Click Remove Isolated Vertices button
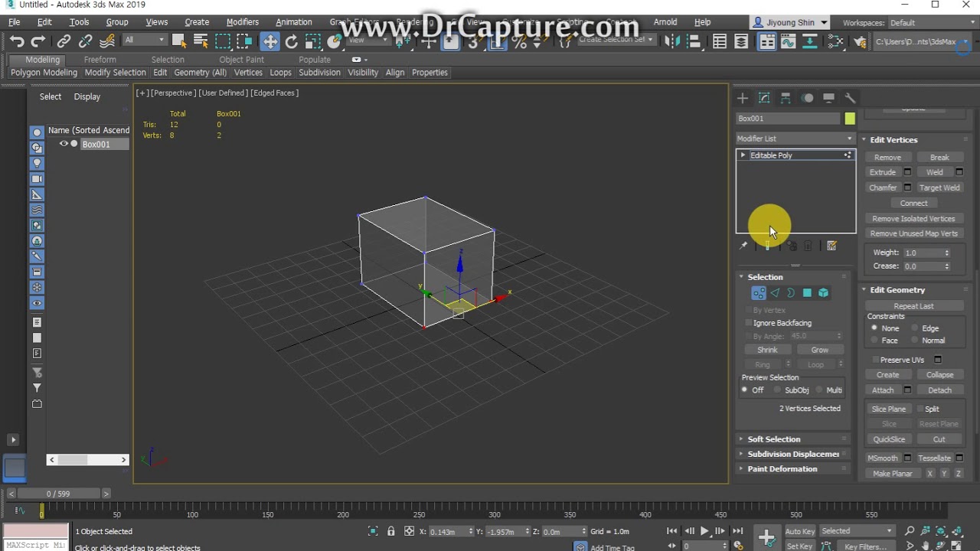This screenshot has width=980, height=551. click(913, 219)
